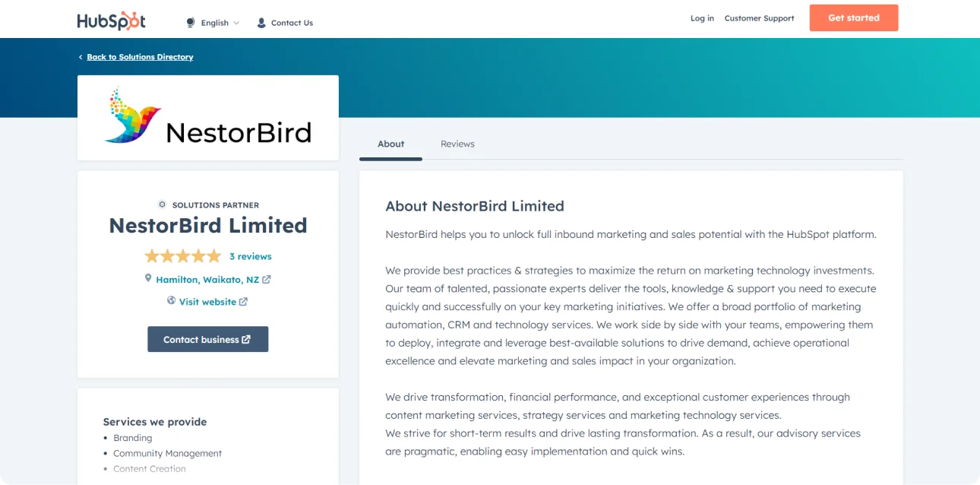This screenshot has height=485, width=980.
Task: Click the location pin icon
Action: (148, 279)
